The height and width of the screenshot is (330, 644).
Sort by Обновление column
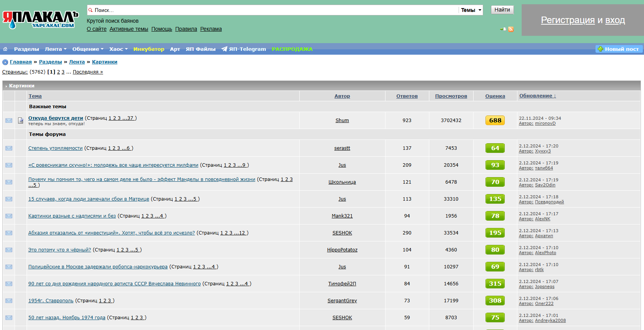tap(537, 96)
